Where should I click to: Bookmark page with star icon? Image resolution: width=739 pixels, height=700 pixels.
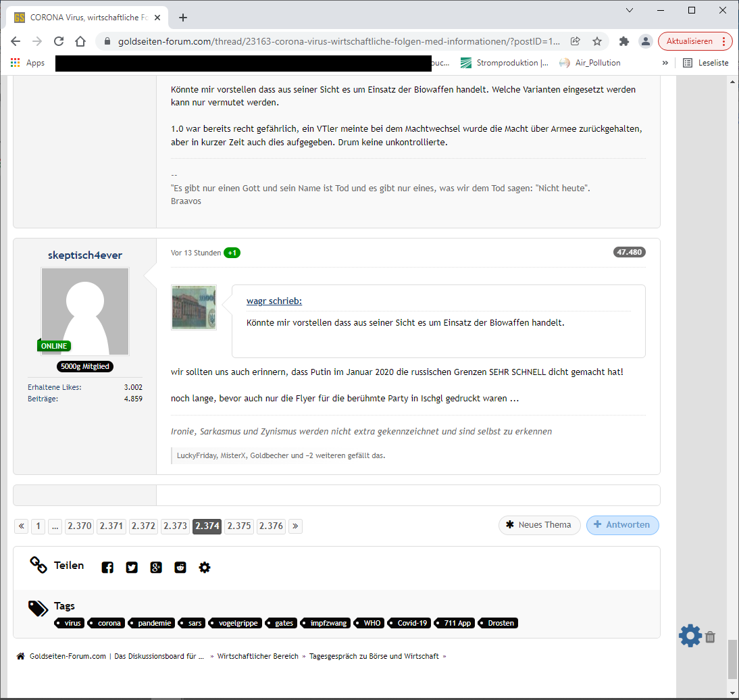tap(597, 41)
